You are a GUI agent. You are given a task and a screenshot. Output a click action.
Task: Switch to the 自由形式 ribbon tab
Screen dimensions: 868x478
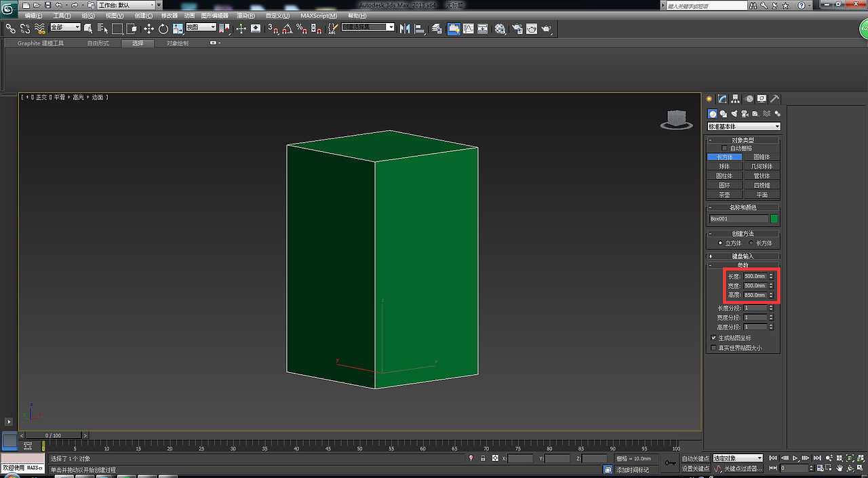(x=98, y=43)
